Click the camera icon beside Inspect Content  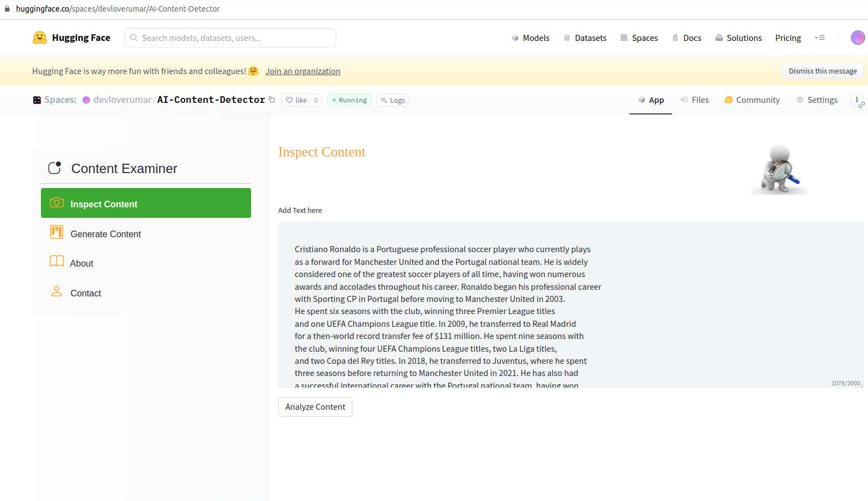pyautogui.click(x=56, y=203)
